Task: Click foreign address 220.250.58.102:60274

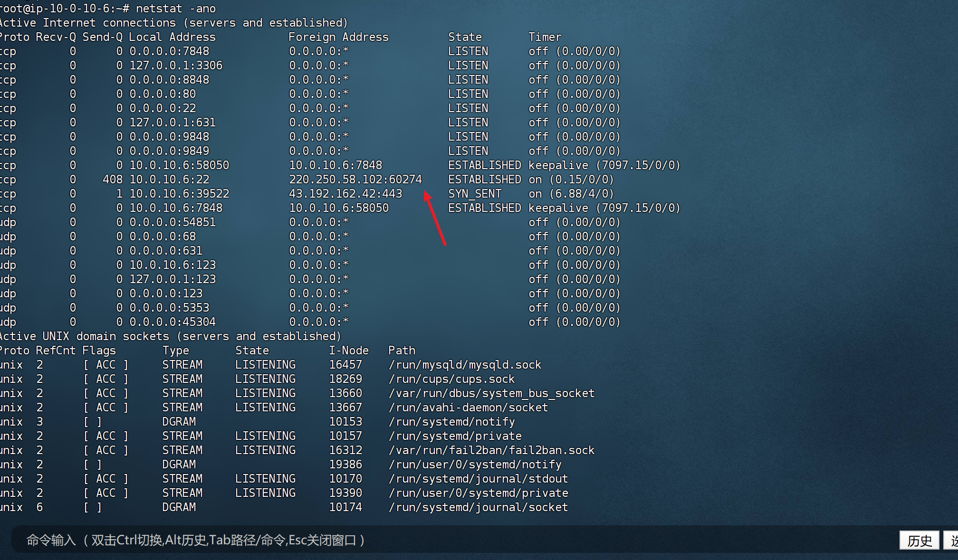Action: click(355, 180)
